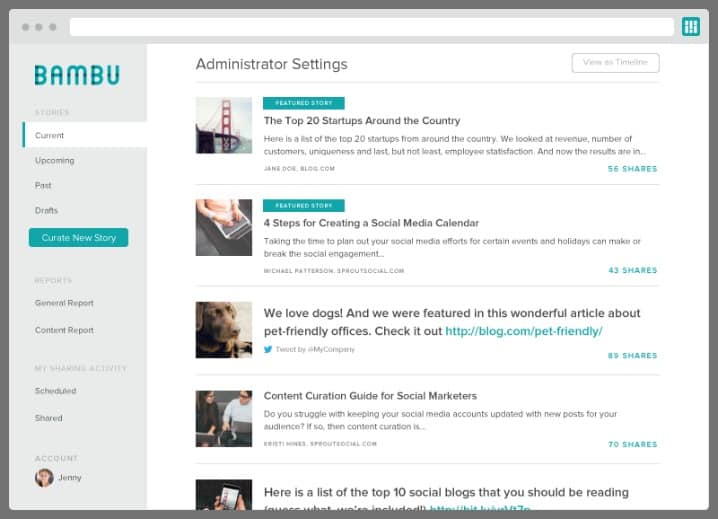Open the Upcoming stories section
This screenshot has width=718, height=519.
point(55,160)
